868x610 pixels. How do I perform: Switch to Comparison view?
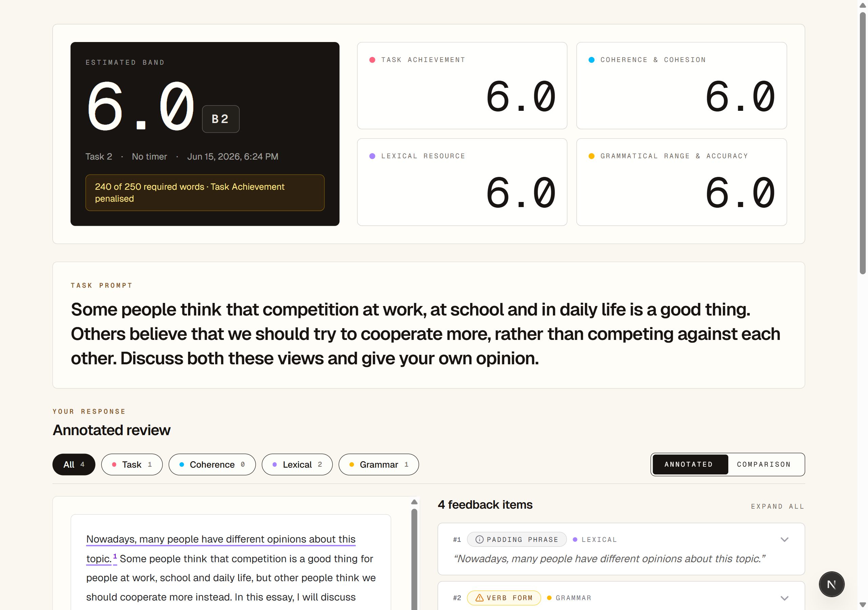[764, 464]
